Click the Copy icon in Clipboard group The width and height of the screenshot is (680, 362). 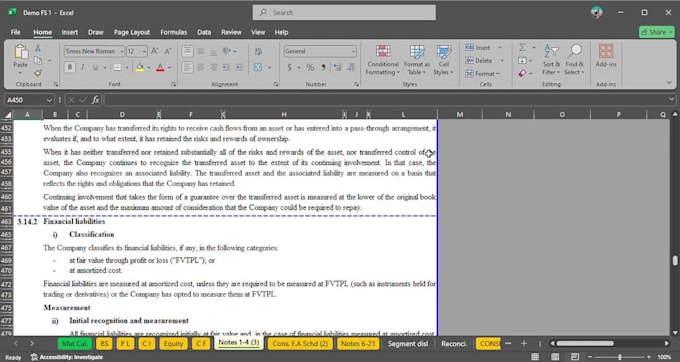pos(38,60)
